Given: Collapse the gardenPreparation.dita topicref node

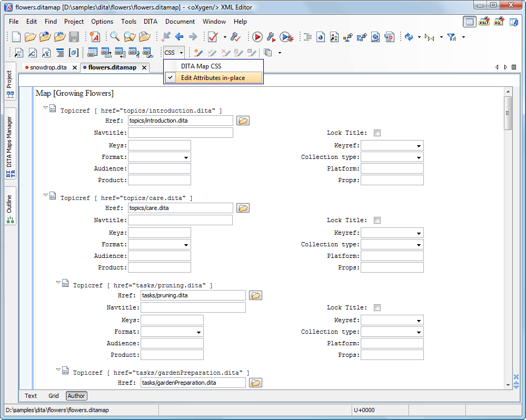Looking at the screenshot, I should point(58,369).
